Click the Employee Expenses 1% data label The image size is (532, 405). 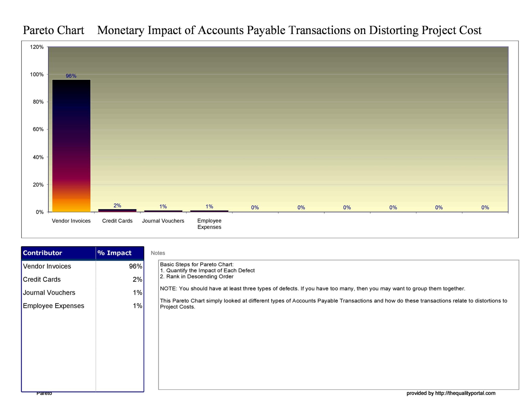coord(209,207)
